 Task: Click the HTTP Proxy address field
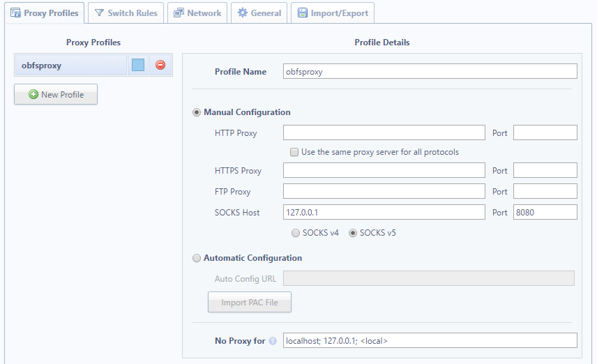[x=384, y=132]
